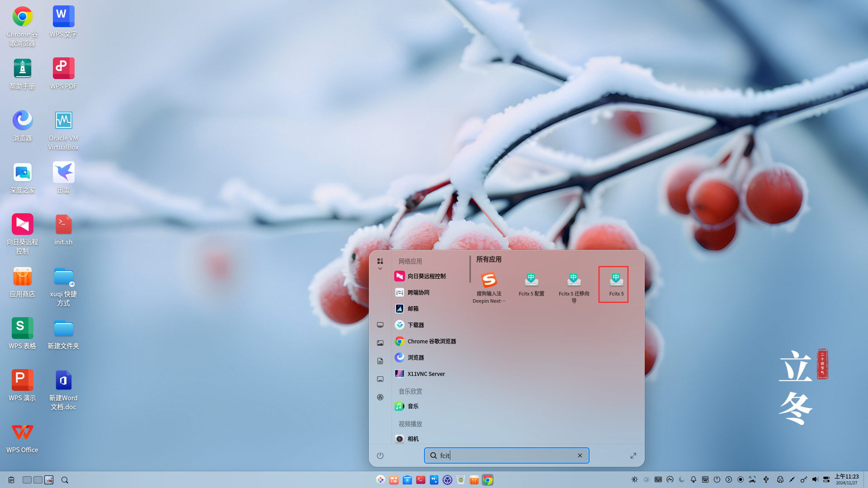The image size is (868, 488).
Task: Select 深度之家 desktop icon
Action: coord(22,178)
